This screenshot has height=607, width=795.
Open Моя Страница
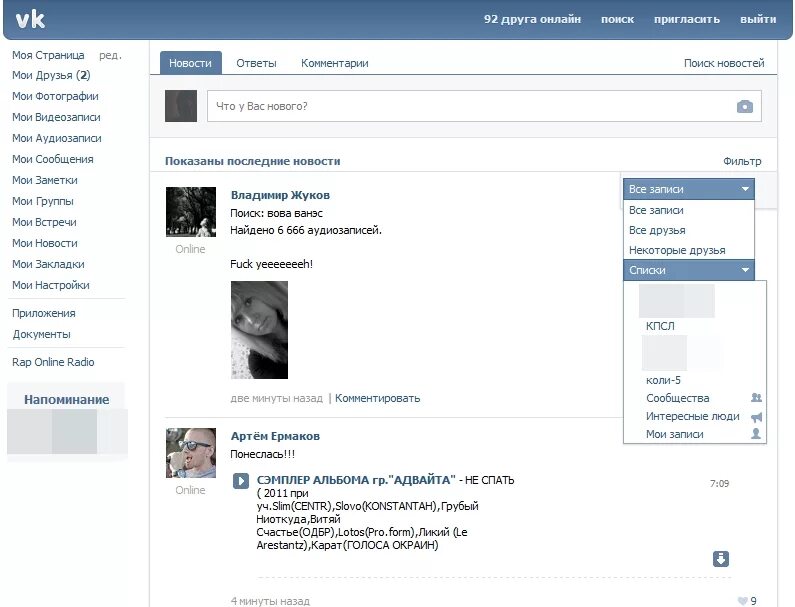click(x=48, y=55)
